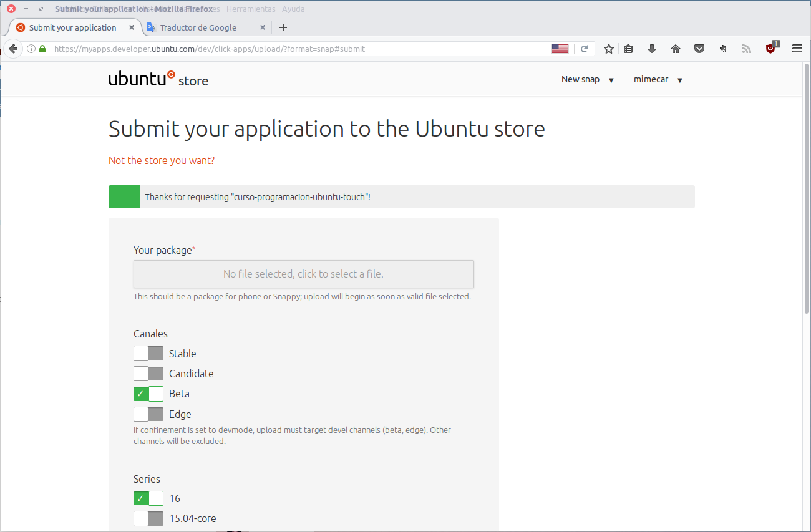The image size is (811, 532).
Task: Open the uBlock Origin shield icon
Action: click(771, 48)
